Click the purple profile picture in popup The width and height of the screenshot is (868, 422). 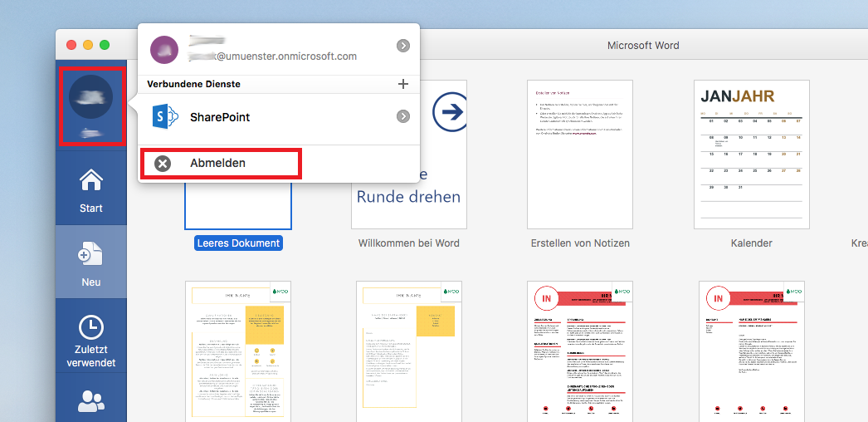click(163, 49)
